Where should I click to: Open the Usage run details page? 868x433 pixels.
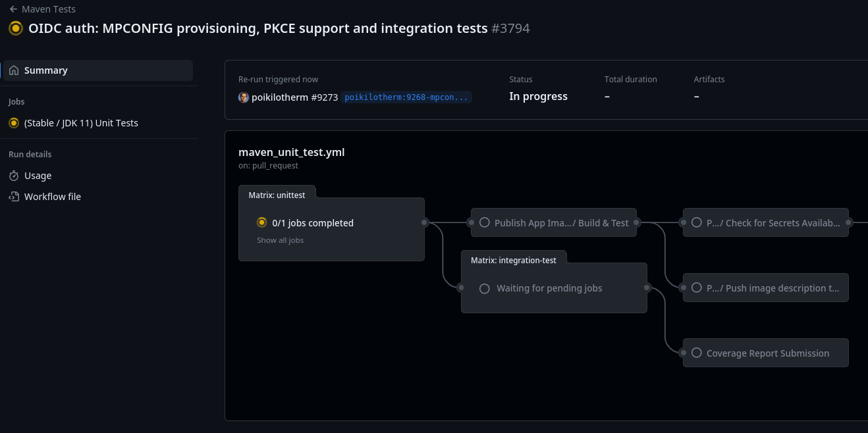click(38, 176)
